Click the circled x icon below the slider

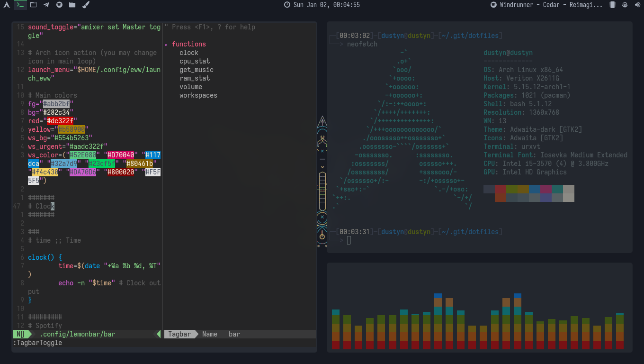322,218
